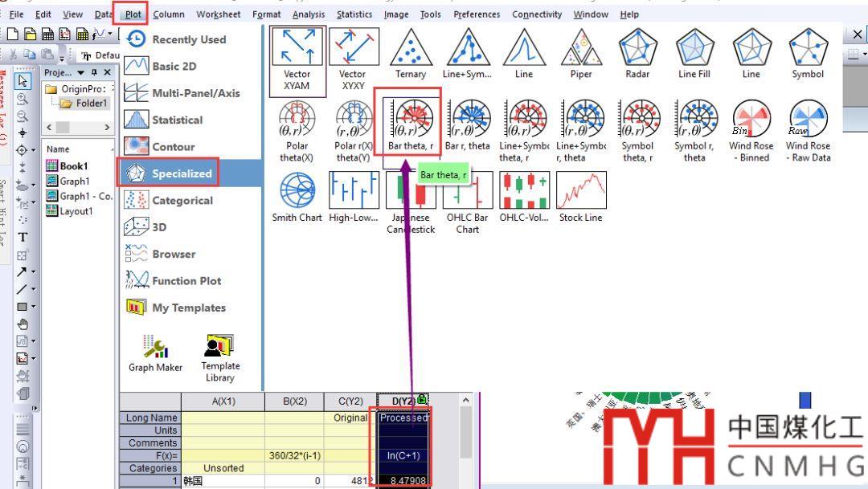This screenshot has width=868, height=489.
Task: Pick the OHLC-Volume chart icon
Action: (x=524, y=197)
